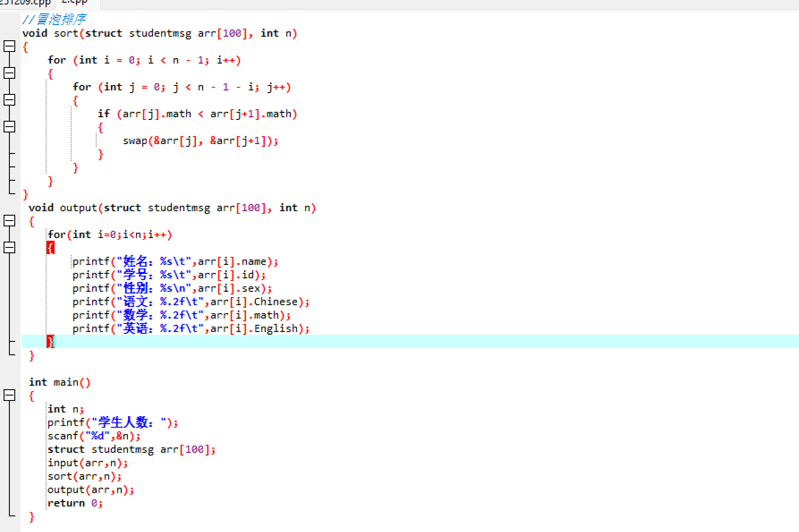
Task: Place cursor on the 'int main()' line
Action: click(60, 383)
